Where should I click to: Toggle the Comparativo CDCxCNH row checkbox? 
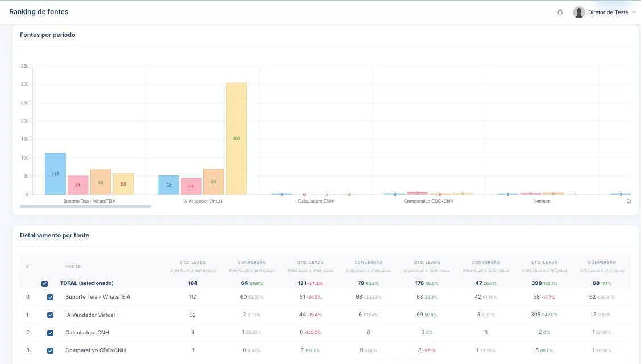click(50, 350)
